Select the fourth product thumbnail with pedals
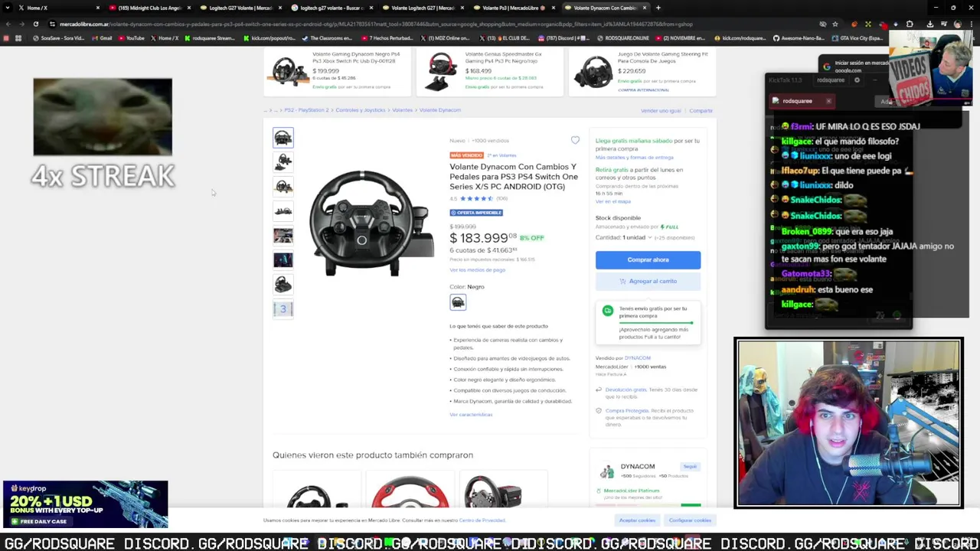The height and width of the screenshot is (551, 980). [x=283, y=210]
